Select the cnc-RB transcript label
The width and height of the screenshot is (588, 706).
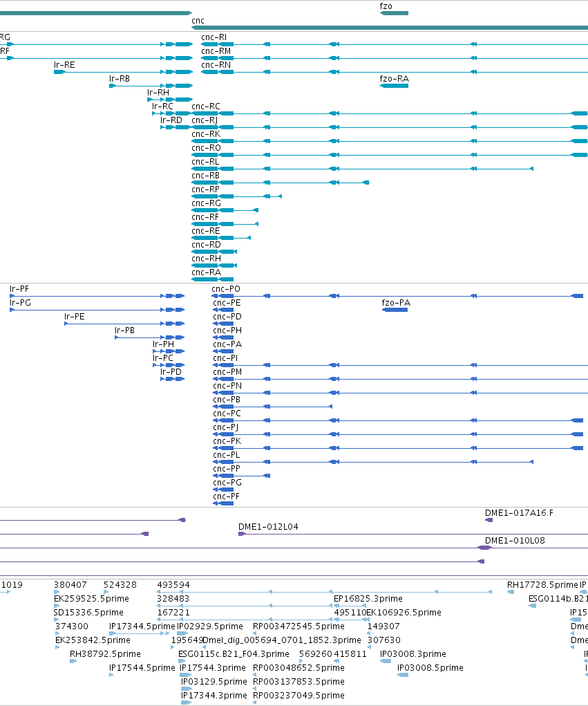pos(206,176)
